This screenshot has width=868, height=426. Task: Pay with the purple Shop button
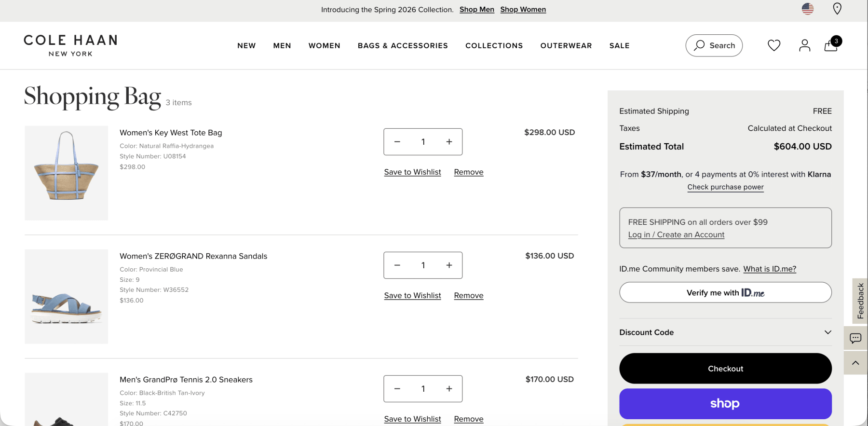pyautogui.click(x=725, y=404)
